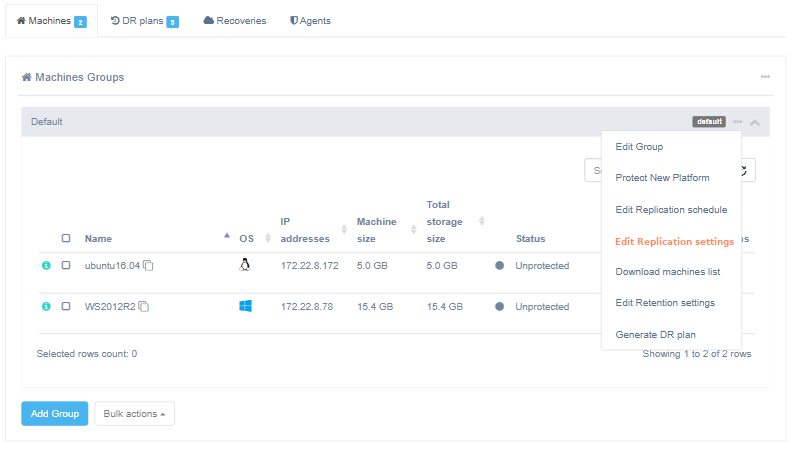Viewport: 792px width, 449px height.
Task: Click Default group three-dot options icon
Action: (738, 122)
